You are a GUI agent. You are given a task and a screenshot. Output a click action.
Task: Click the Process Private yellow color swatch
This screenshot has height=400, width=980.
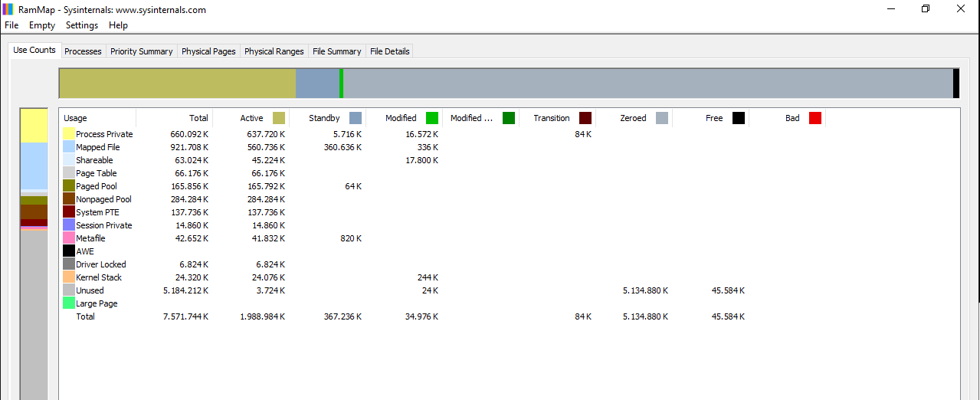point(68,134)
